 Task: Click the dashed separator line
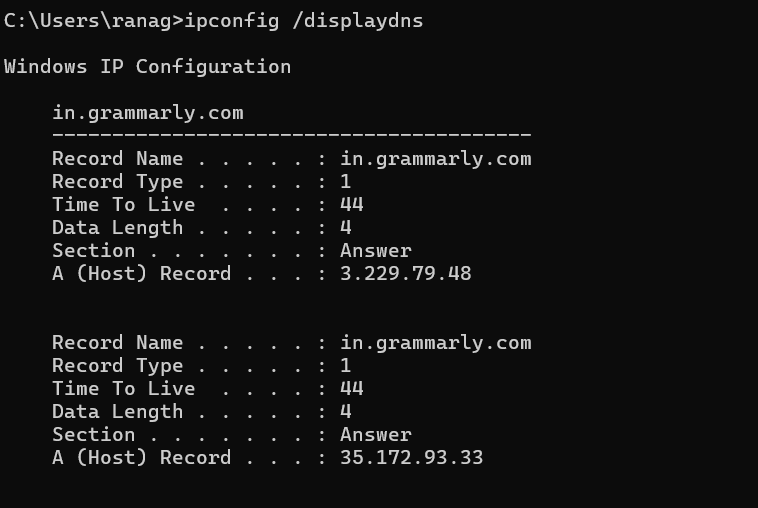click(292, 134)
